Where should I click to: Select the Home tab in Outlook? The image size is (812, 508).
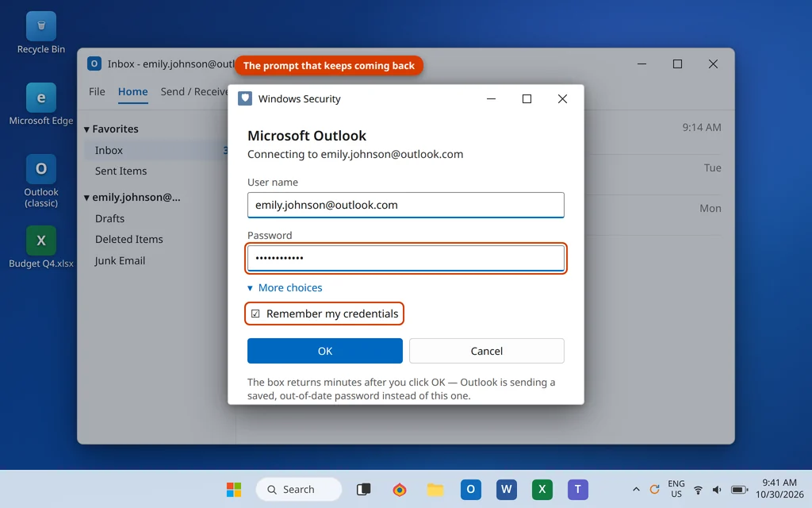pos(132,92)
